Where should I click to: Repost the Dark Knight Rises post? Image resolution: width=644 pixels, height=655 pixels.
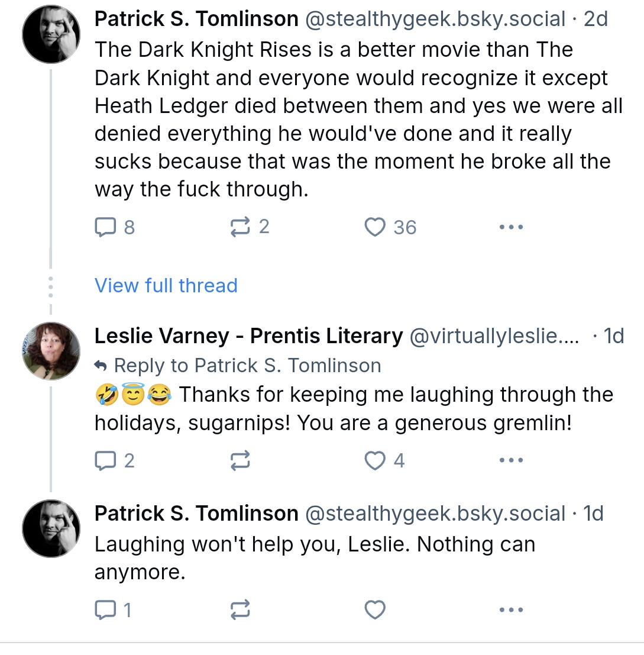tap(250, 227)
